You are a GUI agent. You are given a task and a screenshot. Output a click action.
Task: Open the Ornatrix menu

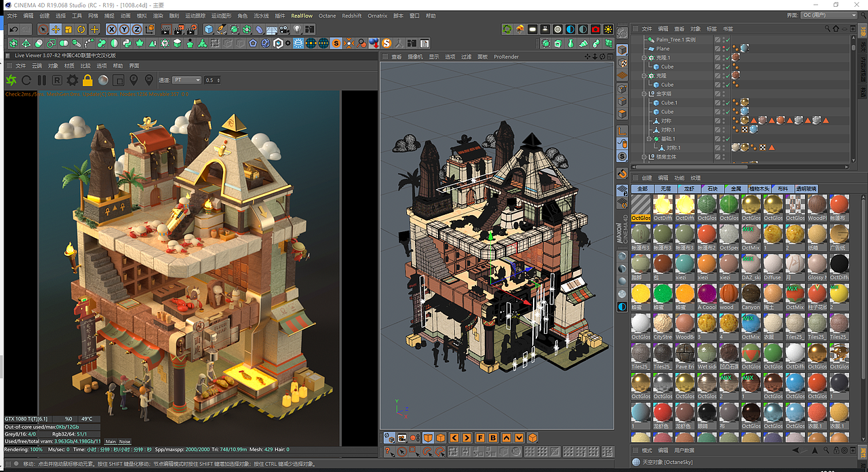click(378, 16)
